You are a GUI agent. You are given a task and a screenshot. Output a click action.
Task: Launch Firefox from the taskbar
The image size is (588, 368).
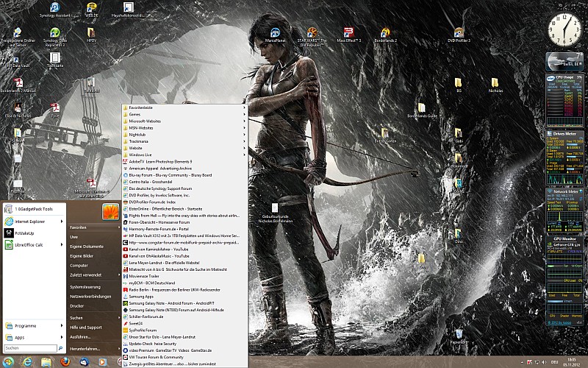tap(65, 362)
